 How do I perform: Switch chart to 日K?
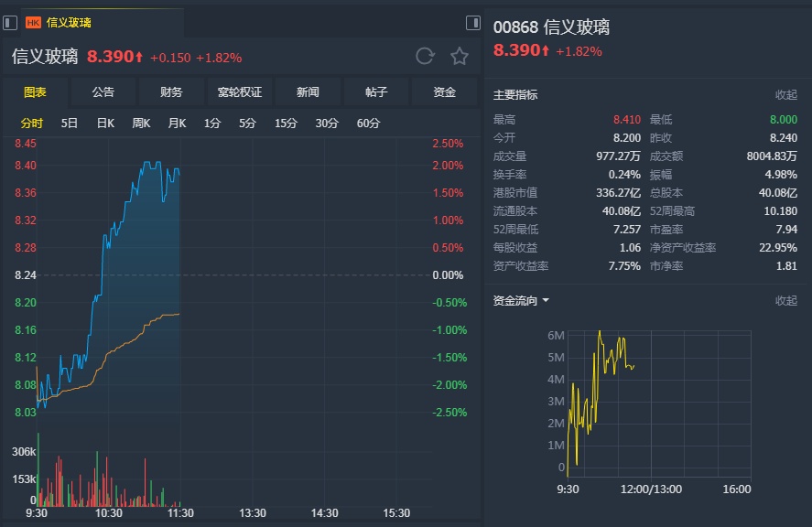click(105, 124)
